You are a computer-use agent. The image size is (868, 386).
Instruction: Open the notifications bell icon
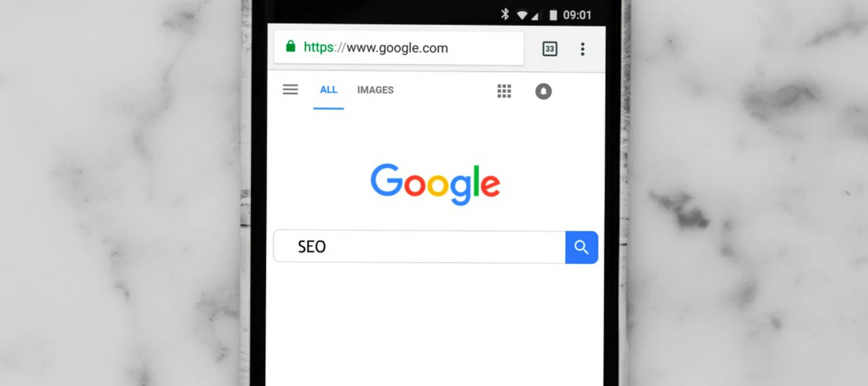point(544,92)
